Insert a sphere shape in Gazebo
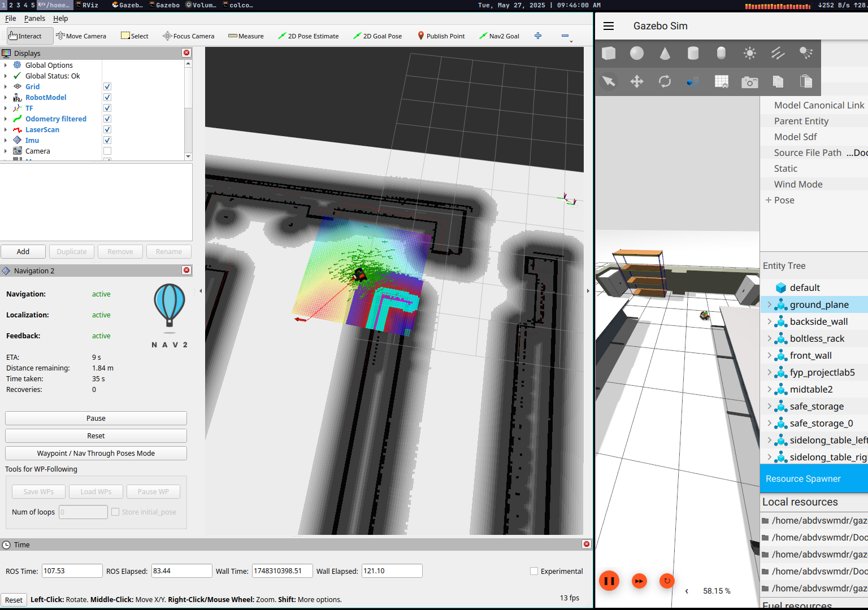This screenshot has height=610, width=868. pyautogui.click(x=637, y=53)
